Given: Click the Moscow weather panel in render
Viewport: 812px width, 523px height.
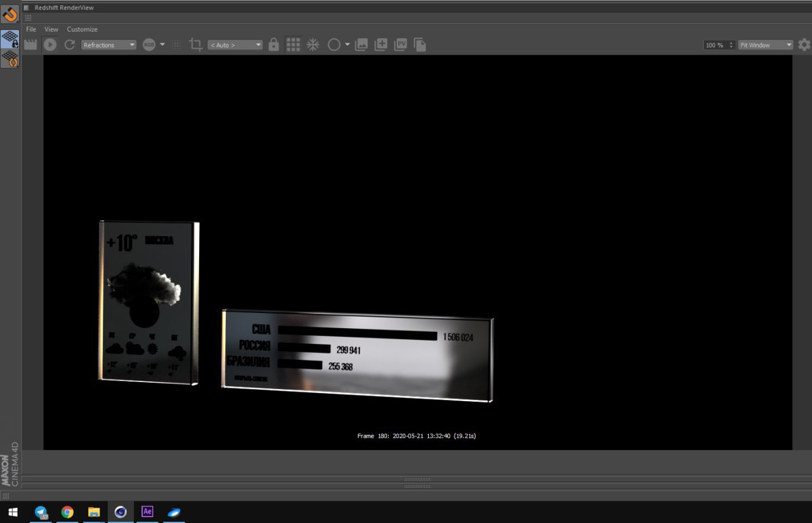Looking at the screenshot, I should 150,303.
